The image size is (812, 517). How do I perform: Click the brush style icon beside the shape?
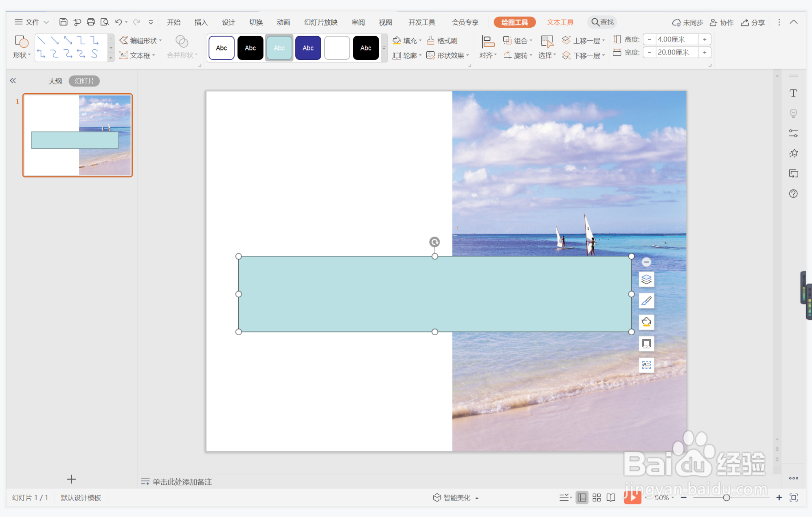646,301
